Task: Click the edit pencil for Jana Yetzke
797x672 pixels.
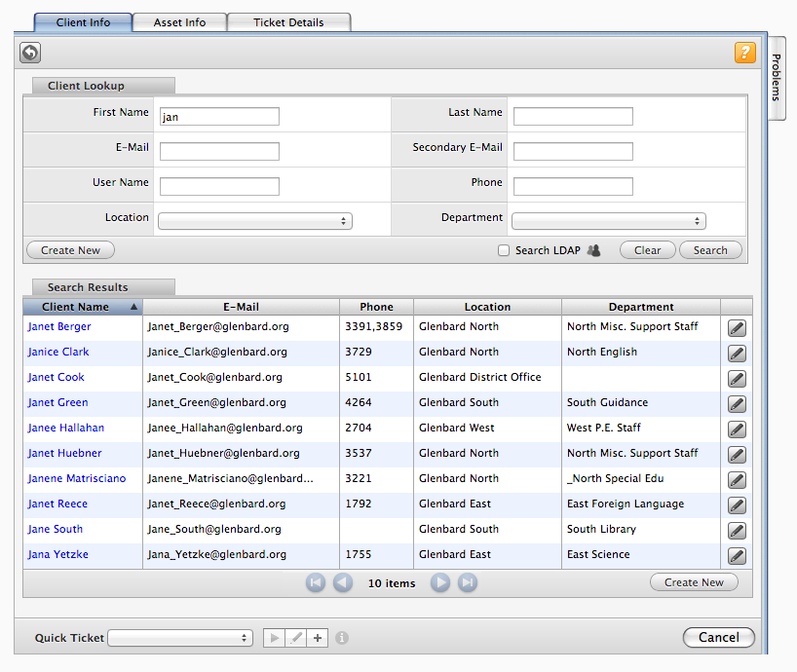Action: click(x=737, y=556)
